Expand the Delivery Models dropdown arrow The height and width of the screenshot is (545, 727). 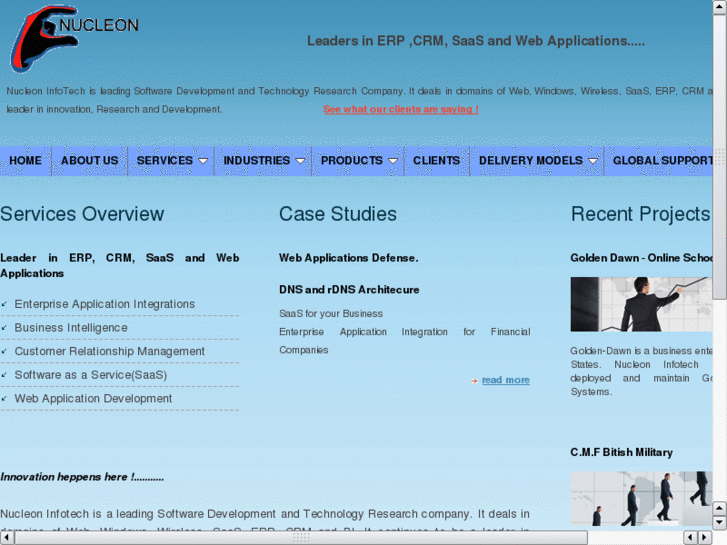pyautogui.click(x=593, y=161)
